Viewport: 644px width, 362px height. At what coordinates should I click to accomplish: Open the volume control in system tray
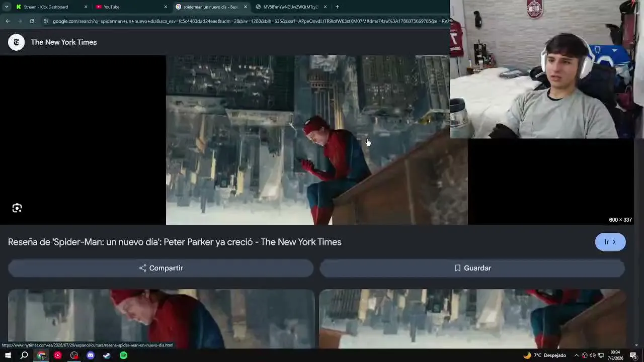(592, 355)
